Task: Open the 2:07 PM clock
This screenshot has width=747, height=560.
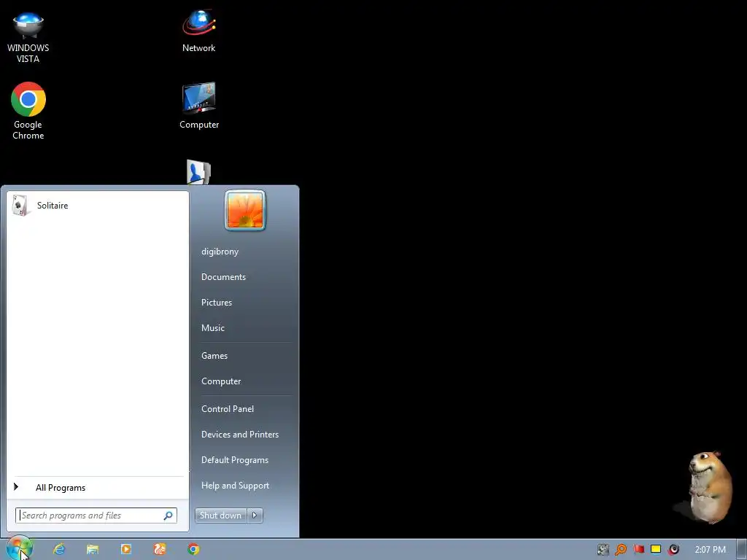Action: click(711, 550)
